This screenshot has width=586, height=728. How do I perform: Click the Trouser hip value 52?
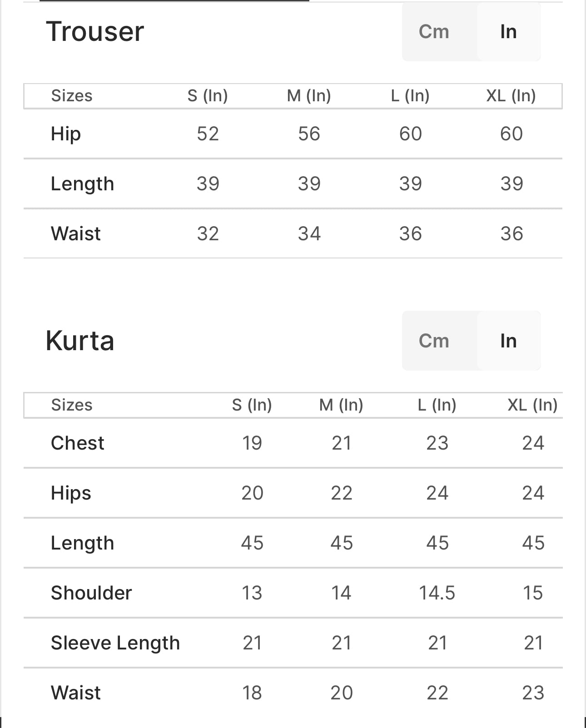click(x=208, y=134)
